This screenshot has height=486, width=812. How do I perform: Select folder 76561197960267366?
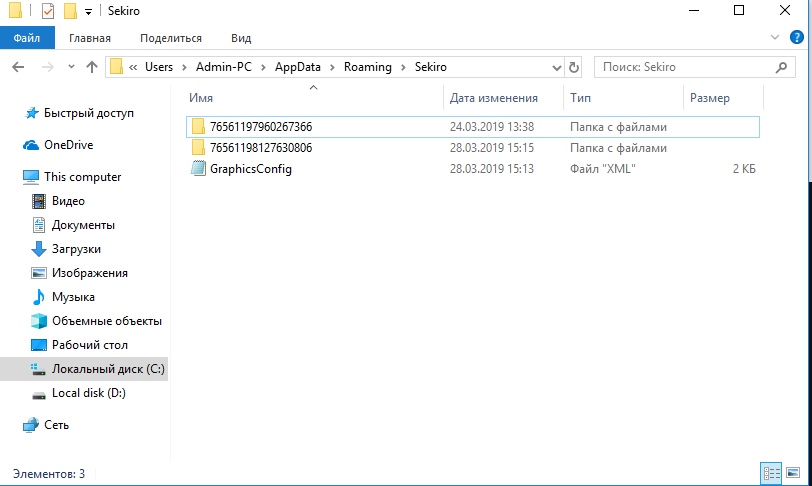[473, 127]
